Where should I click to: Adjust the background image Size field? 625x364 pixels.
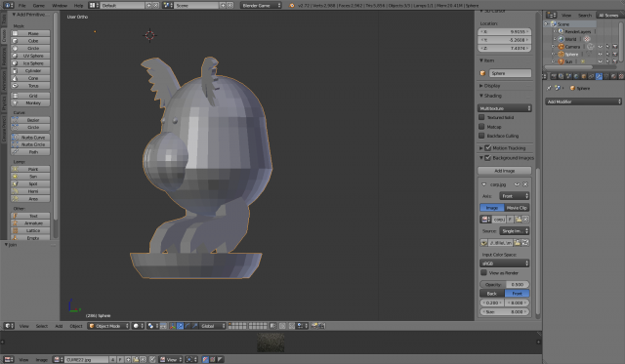tap(505, 312)
